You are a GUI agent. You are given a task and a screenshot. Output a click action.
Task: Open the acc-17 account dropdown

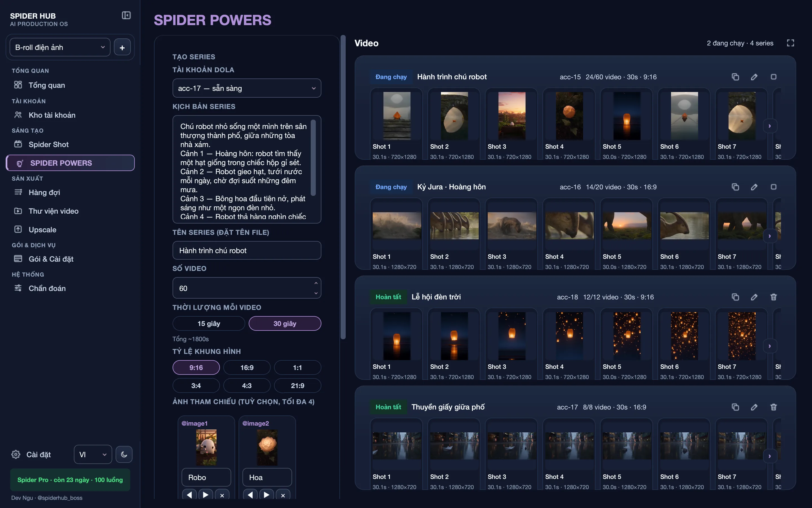coord(247,88)
